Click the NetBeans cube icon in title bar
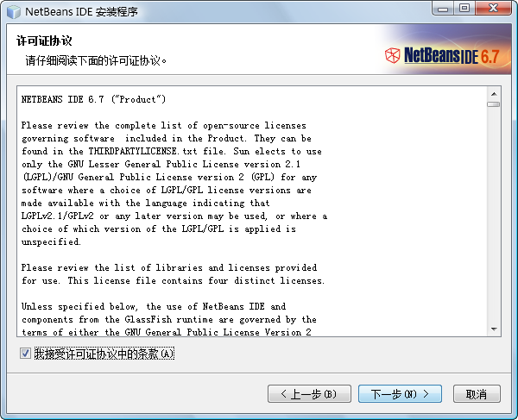 pyautogui.click(x=14, y=12)
